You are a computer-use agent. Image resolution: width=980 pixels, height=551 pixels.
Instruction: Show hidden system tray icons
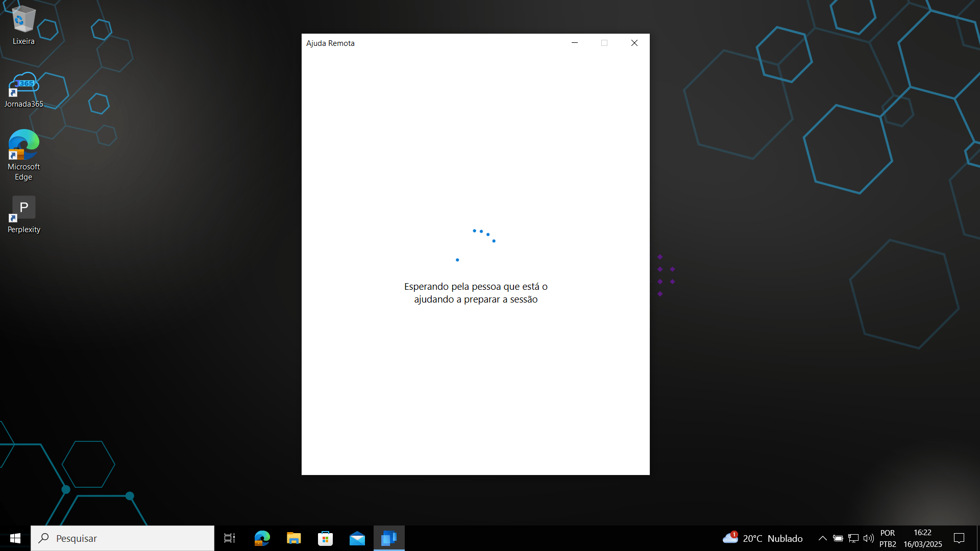(823, 538)
